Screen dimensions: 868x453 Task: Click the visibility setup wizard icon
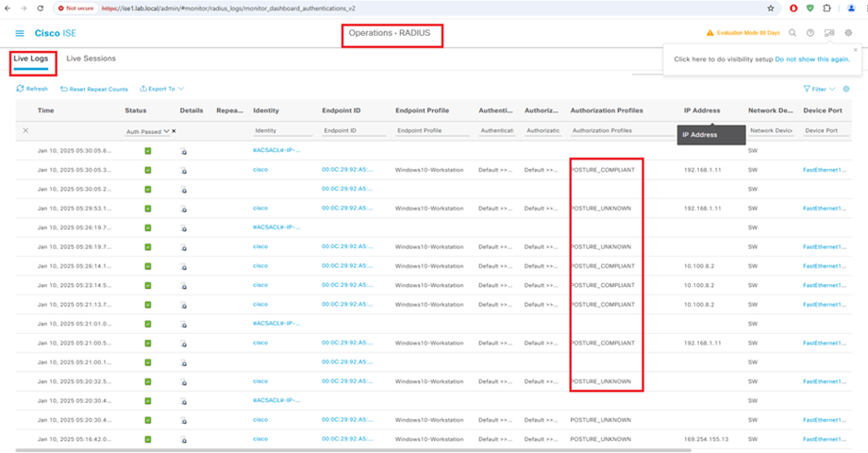coord(828,33)
